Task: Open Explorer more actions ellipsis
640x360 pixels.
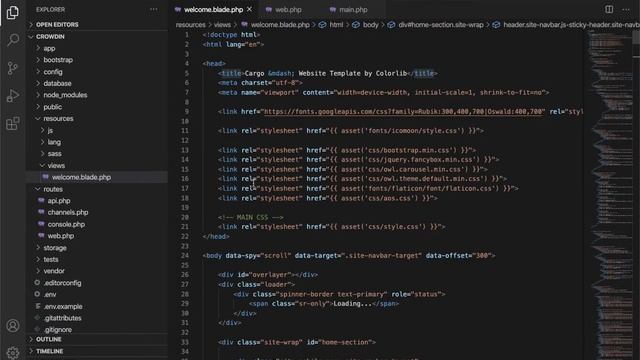Action: pyautogui.click(x=153, y=9)
